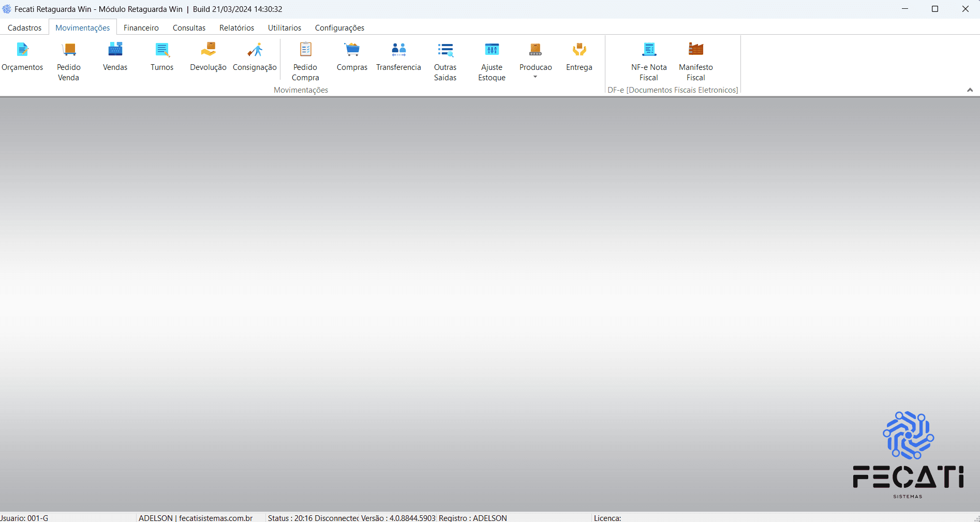Click the Compras shopping cart
The width and height of the screenshot is (980, 522).
[x=352, y=50]
